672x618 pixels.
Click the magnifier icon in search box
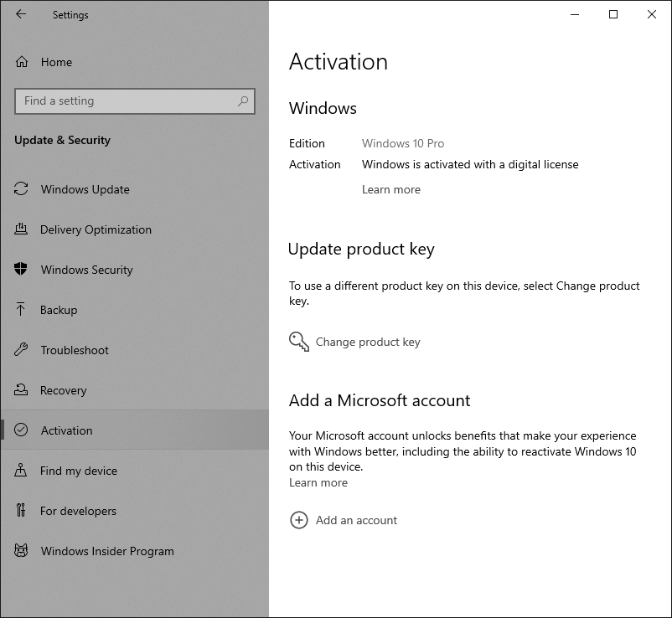[243, 101]
